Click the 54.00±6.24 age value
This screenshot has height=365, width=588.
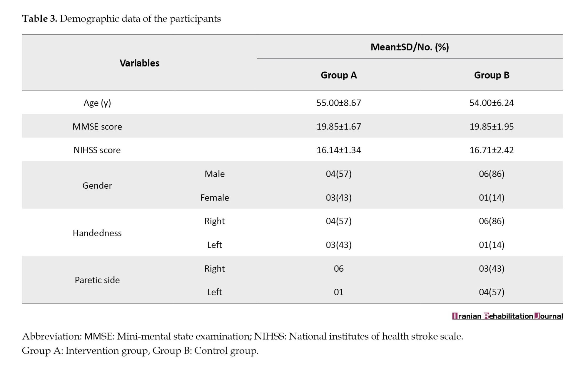click(x=492, y=103)
